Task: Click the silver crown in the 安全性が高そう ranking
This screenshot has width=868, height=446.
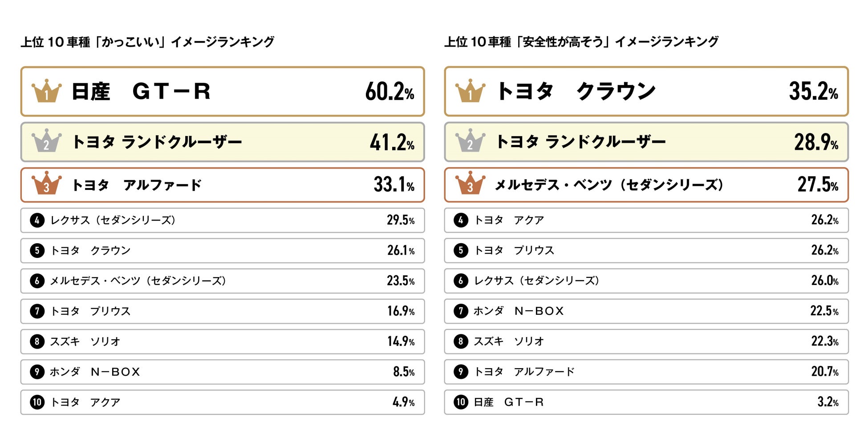Action: [470, 142]
